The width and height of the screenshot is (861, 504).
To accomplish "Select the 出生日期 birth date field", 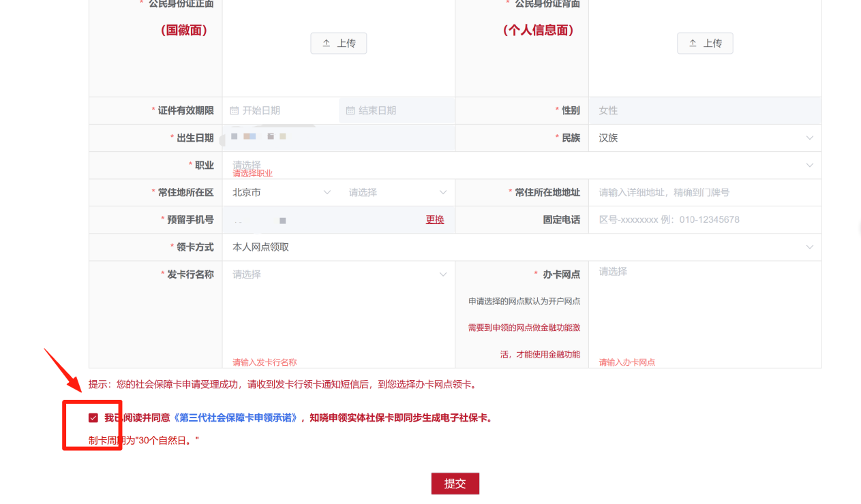I will point(307,138).
